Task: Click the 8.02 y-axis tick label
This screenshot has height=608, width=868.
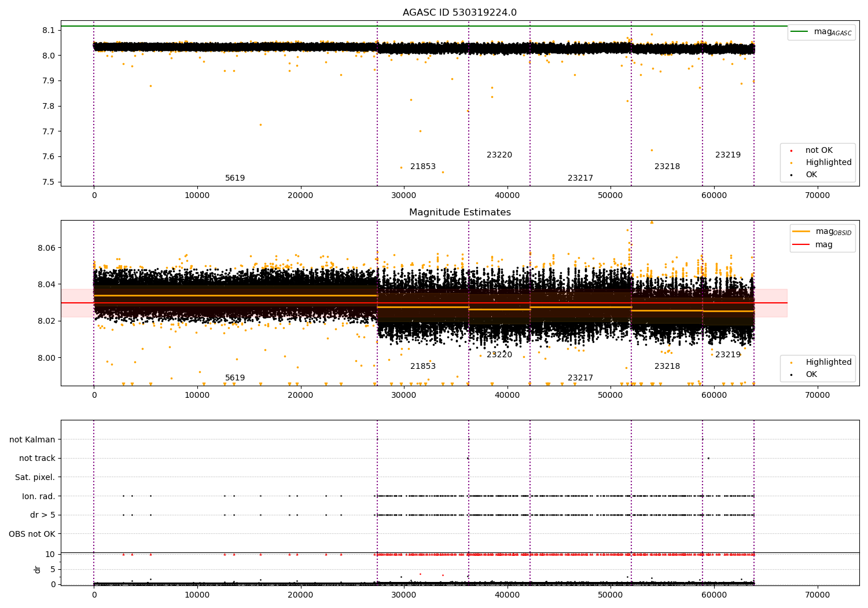Action: coord(46,321)
